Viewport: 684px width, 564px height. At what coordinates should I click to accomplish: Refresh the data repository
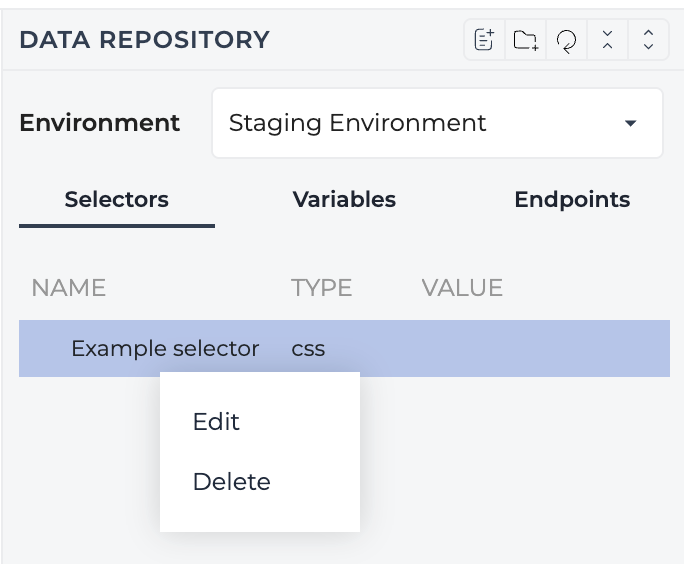(x=566, y=40)
